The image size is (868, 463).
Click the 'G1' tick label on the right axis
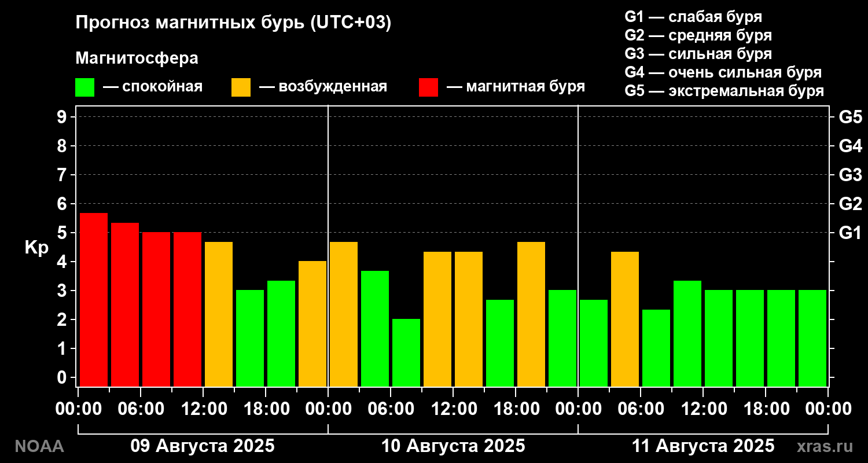(851, 233)
